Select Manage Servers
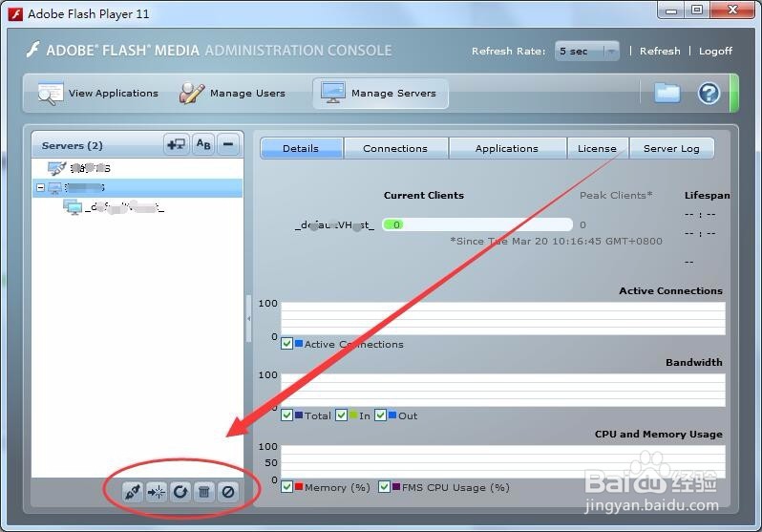 click(380, 94)
